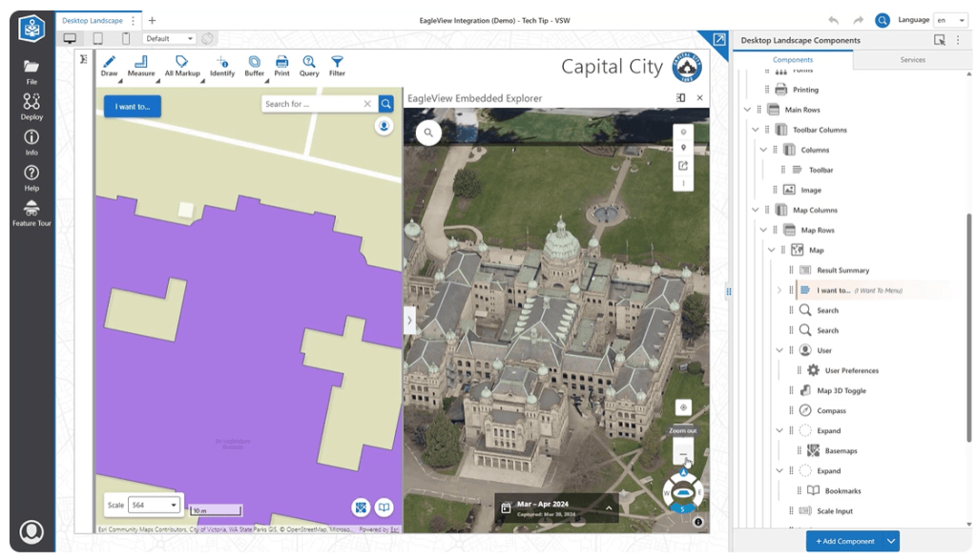Open the All Markup tool
The image size is (977, 560).
click(x=182, y=66)
